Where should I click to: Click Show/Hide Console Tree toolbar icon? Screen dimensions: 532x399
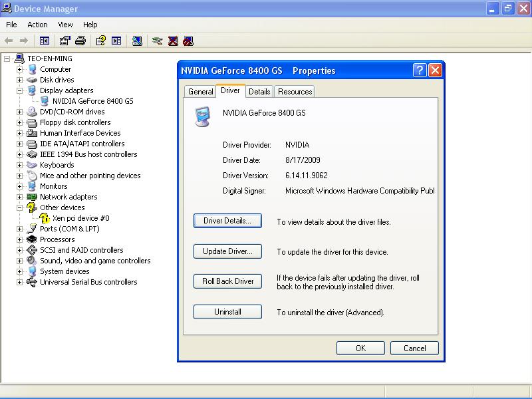[x=45, y=41]
